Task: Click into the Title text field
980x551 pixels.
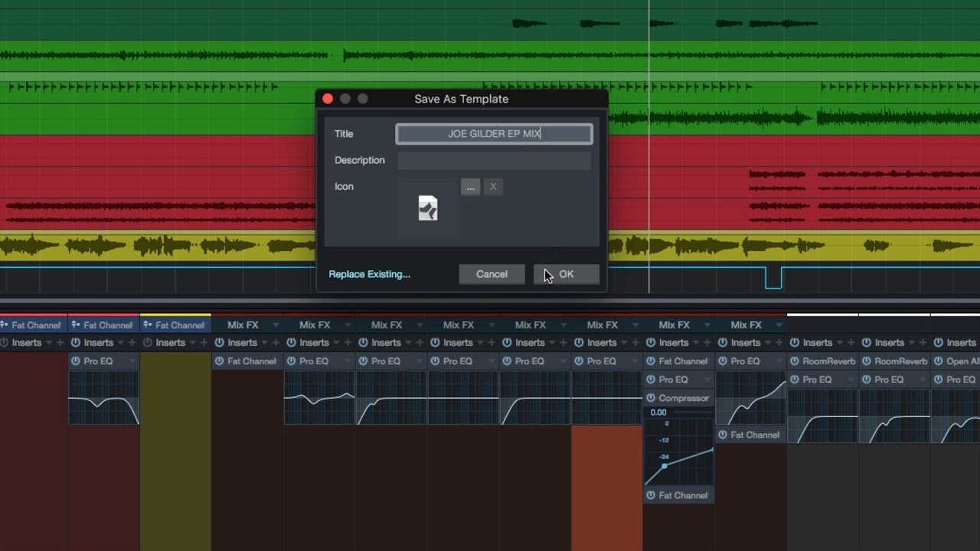Action: pos(494,134)
